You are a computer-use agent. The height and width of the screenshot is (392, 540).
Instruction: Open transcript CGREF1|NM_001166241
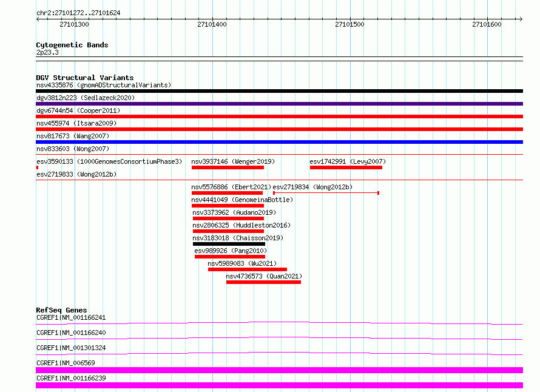click(x=71, y=317)
